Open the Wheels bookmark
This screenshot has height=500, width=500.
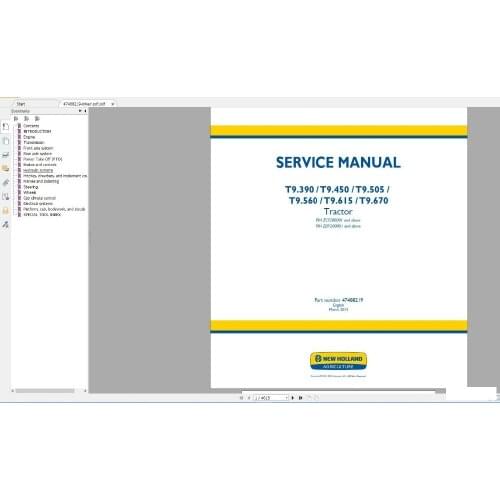30,192
